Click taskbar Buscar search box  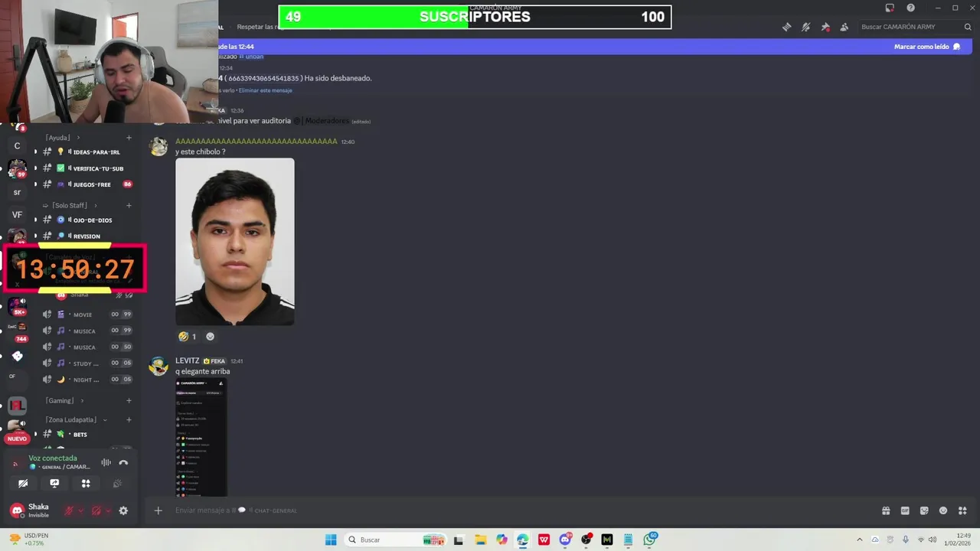[x=395, y=540]
